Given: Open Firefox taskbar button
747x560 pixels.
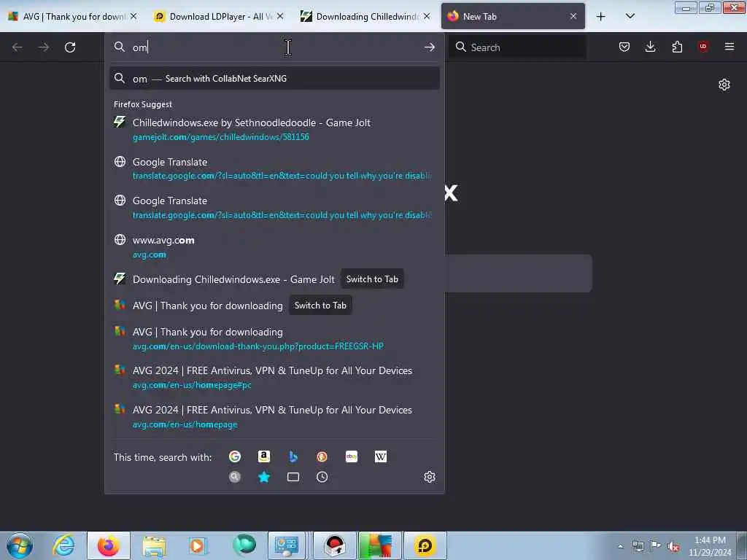Looking at the screenshot, I should [x=109, y=545].
